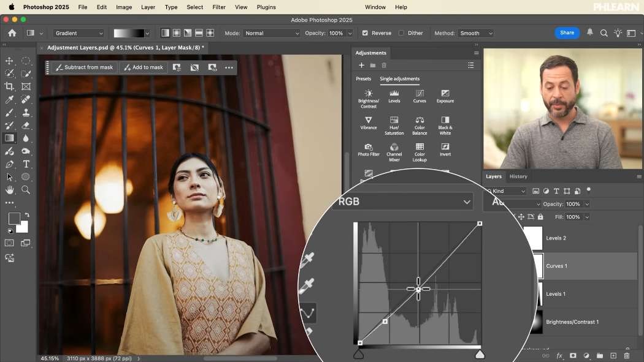Select the Spot Healing Brush tool
Image resolution: width=644 pixels, height=362 pixels.
[26, 99]
